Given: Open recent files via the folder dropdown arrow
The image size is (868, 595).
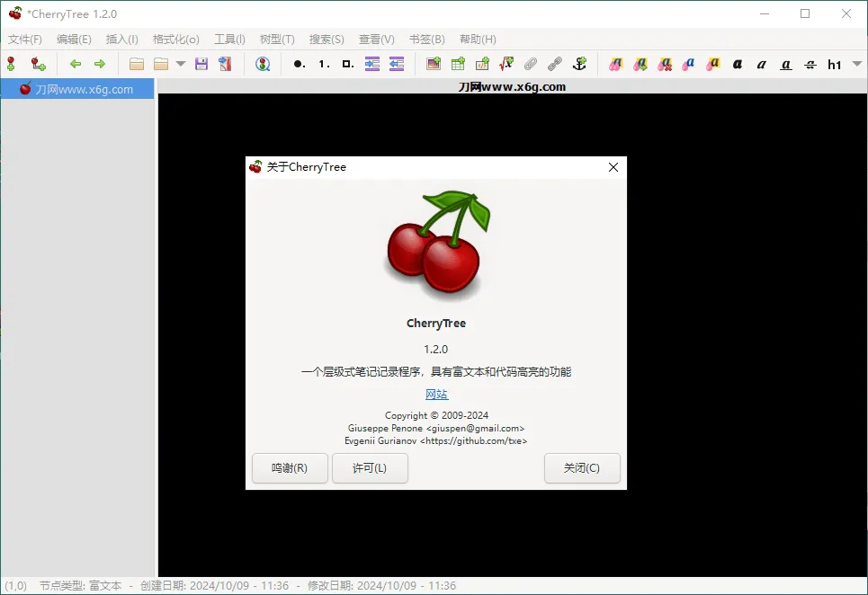Looking at the screenshot, I should coord(180,64).
